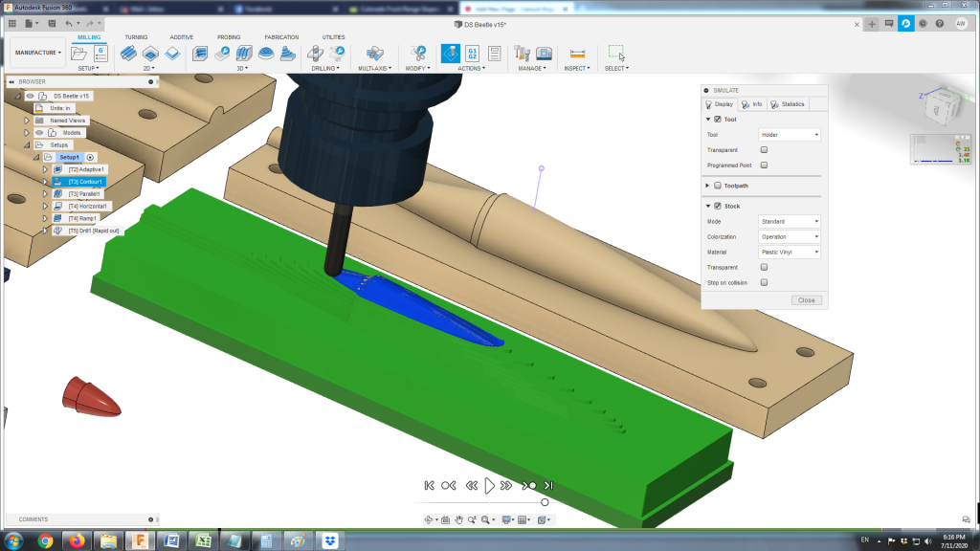Click the Post Process G1 G2 icon
This screenshot has width=980, height=551.
click(471, 53)
